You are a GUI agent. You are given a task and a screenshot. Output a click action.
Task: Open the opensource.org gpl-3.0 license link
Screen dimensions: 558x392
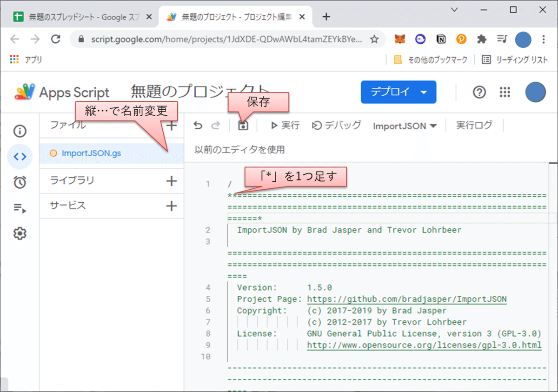pos(424,345)
